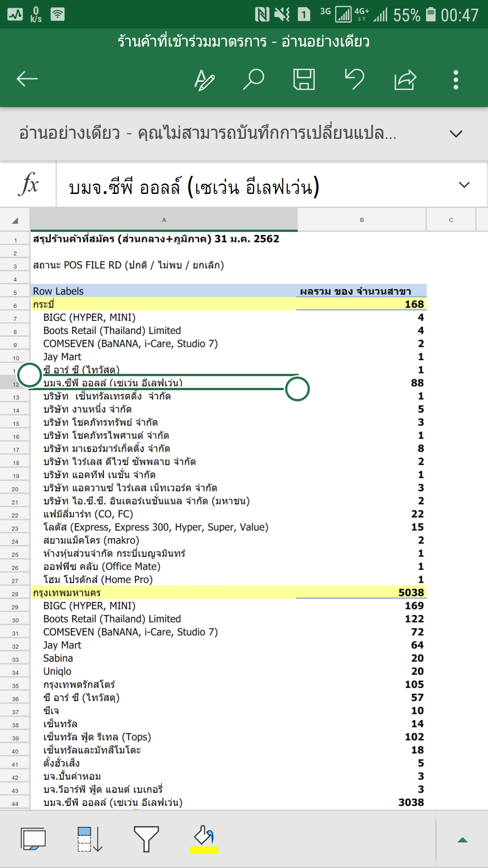Select the 'Row Labels' header cell

coord(164,291)
